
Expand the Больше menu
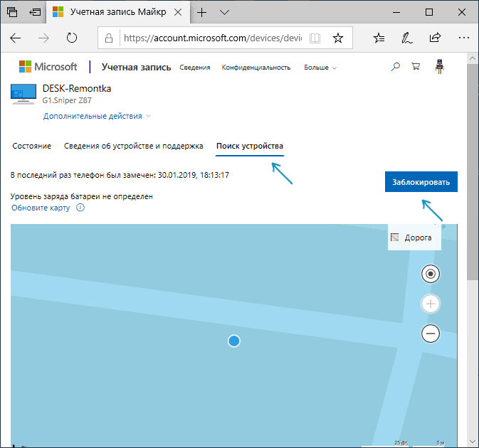(320, 68)
